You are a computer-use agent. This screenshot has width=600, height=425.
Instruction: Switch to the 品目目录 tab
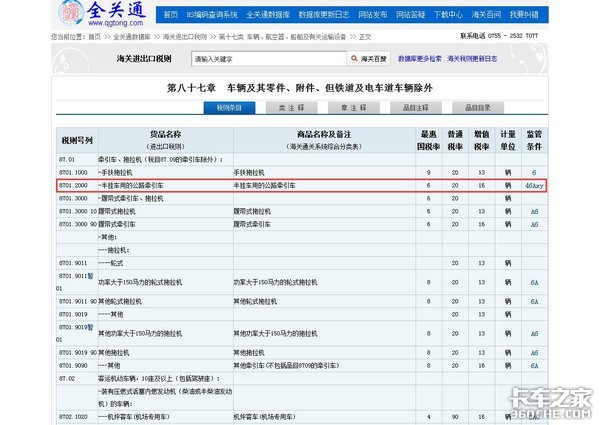[478, 108]
